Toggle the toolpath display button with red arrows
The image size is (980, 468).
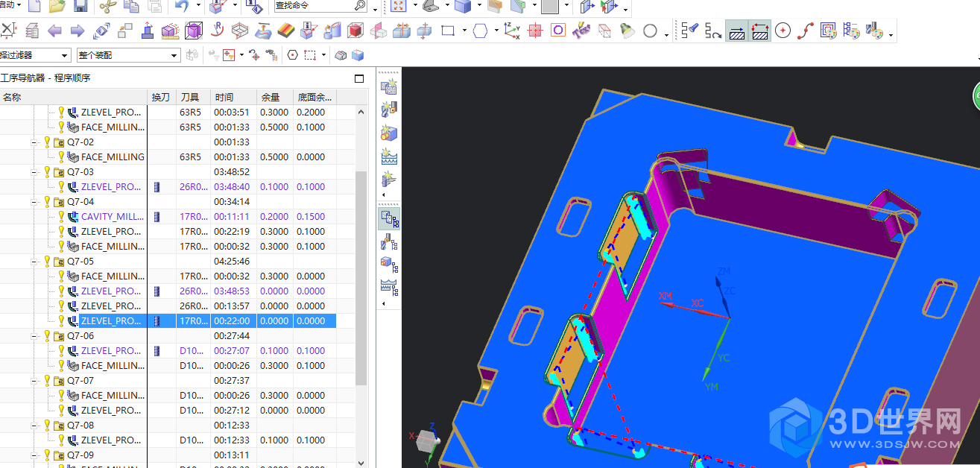[x=759, y=31]
